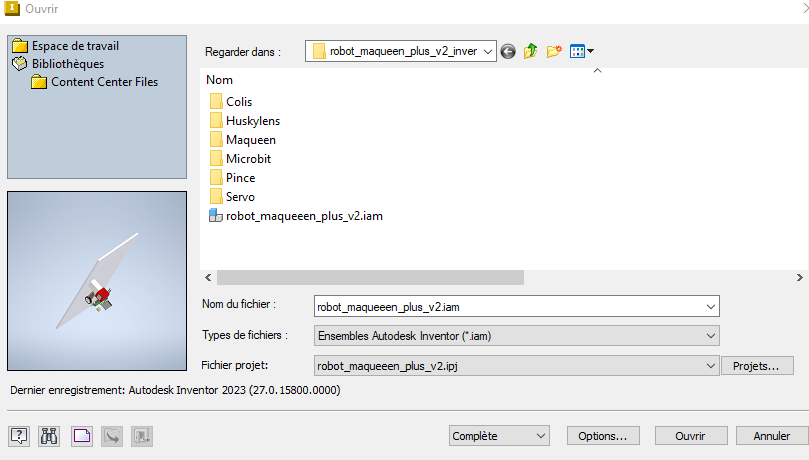Viewport: 809px width, 460px height.
Task: Click the Nom column header
Action: [219, 80]
